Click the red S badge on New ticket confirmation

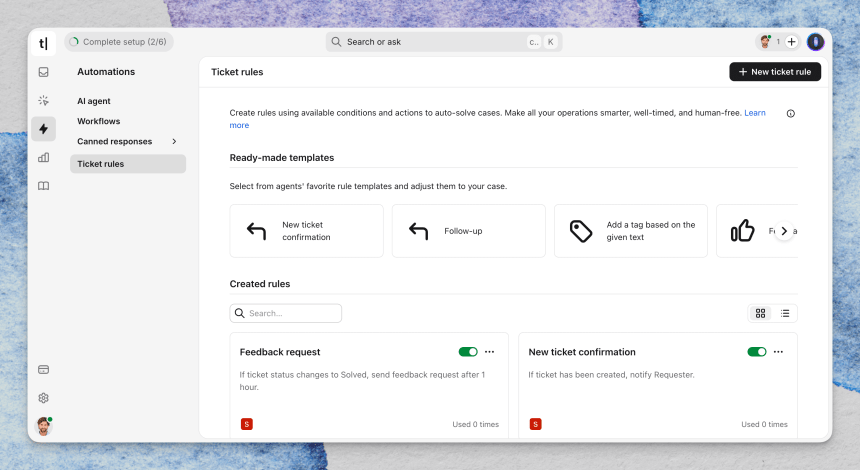(x=536, y=424)
